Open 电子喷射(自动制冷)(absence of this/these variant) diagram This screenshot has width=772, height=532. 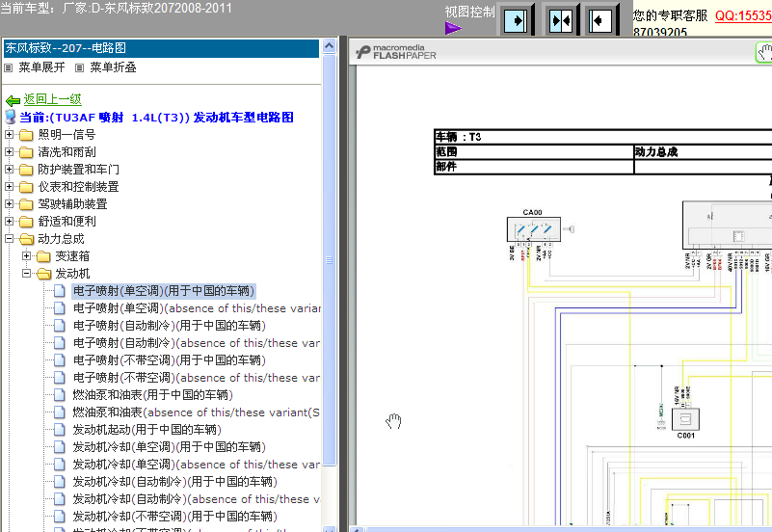197,343
